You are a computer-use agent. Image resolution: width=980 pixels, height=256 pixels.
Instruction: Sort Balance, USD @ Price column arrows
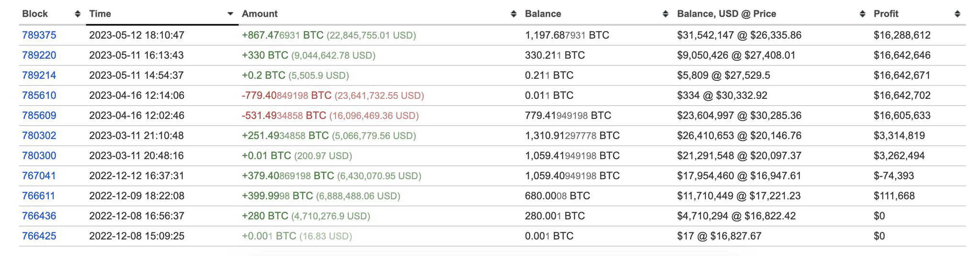pyautogui.click(x=862, y=14)
